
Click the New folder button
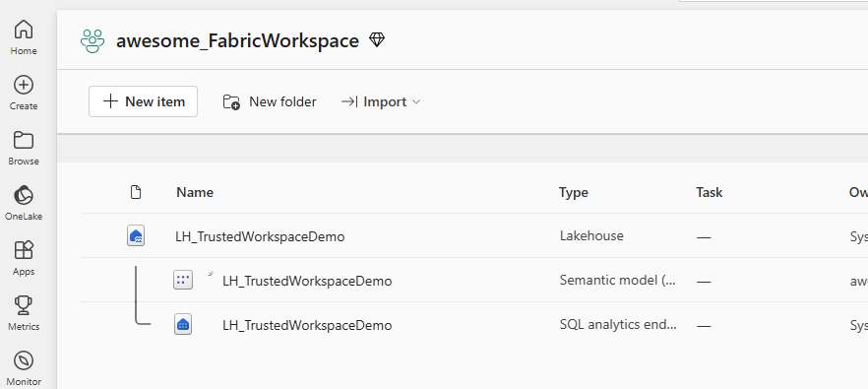point(270,101)
